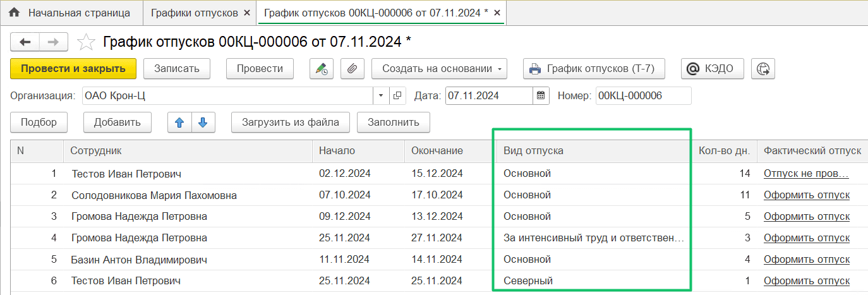Click the Провести и закрыть button
The image size is (868, 295).
[x=73, y=69]
